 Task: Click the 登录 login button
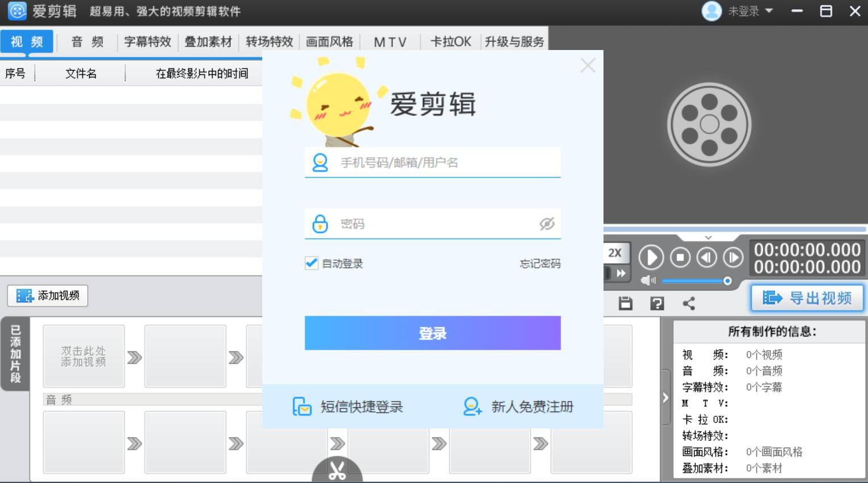tap(432, 333)
